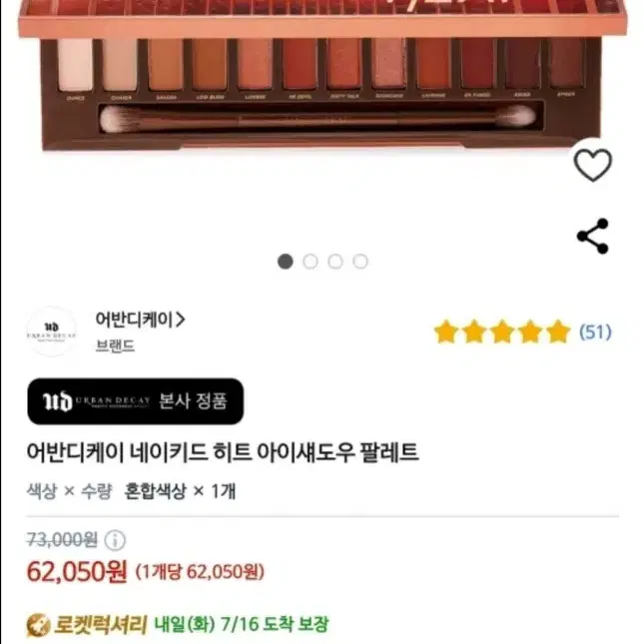Tap the 7/16 도착 보장 delivery text
The image size is (644, 644).
click(x=275, y=625)
